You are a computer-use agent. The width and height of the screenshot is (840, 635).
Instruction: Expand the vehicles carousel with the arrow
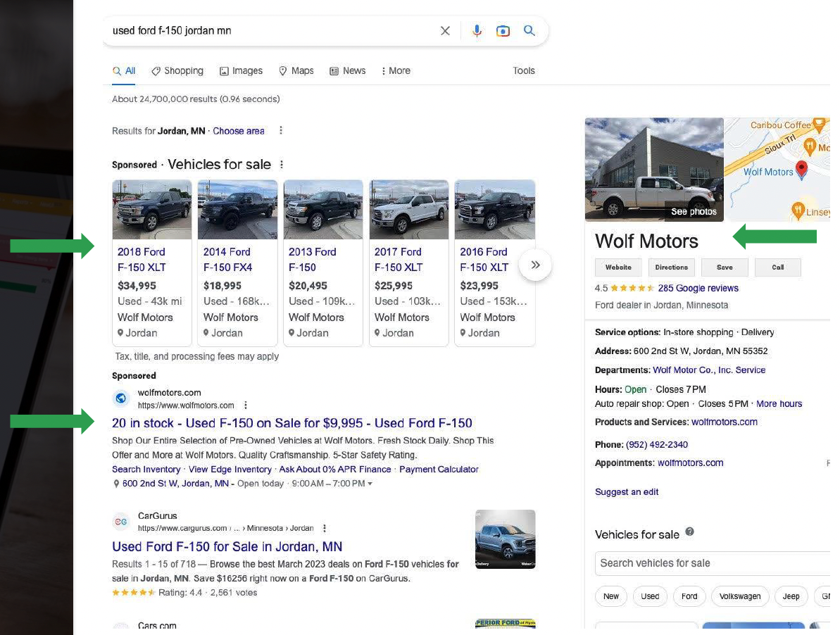point(535,264)
